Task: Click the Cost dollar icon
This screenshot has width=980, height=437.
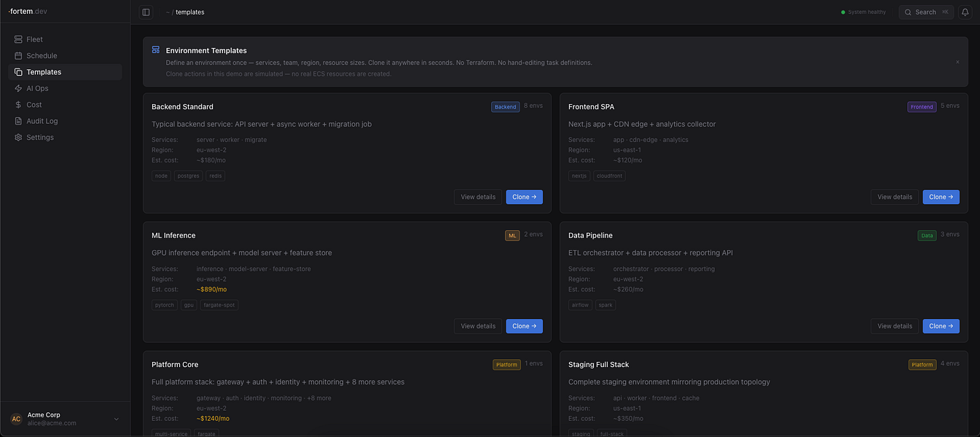Action: point(18,105)
